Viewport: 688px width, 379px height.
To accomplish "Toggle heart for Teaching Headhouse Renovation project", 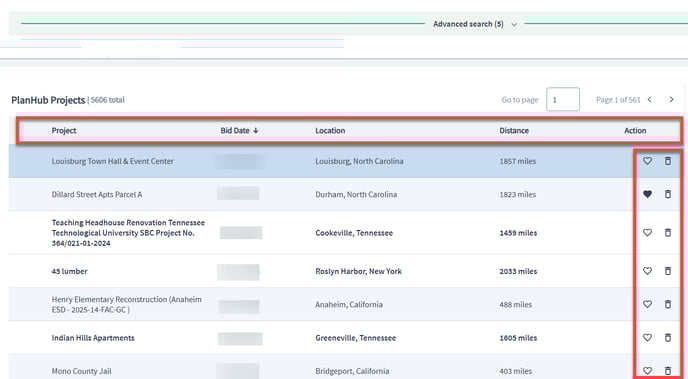I will click(x=647, y=232).
